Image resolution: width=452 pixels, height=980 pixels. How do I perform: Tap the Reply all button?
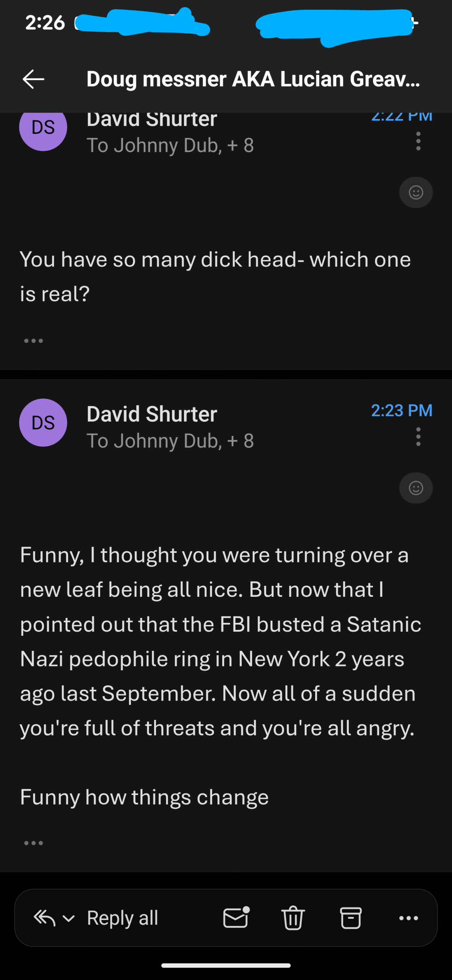(x=122, y=918)
